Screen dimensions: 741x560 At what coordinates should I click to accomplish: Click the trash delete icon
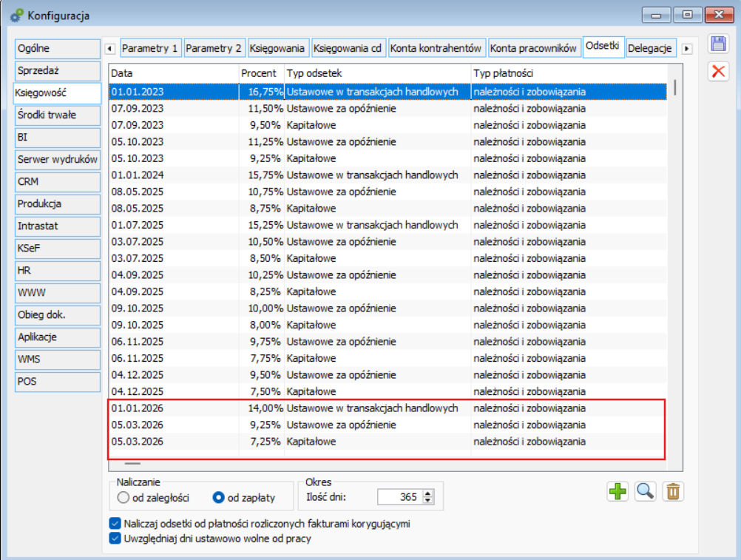673,491
